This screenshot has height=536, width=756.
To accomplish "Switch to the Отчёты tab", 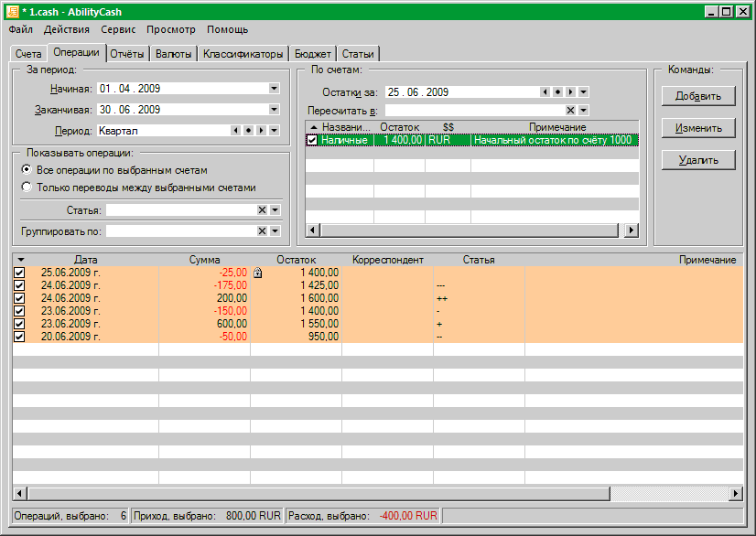I will pyautogui.click(x=127, y=54).
